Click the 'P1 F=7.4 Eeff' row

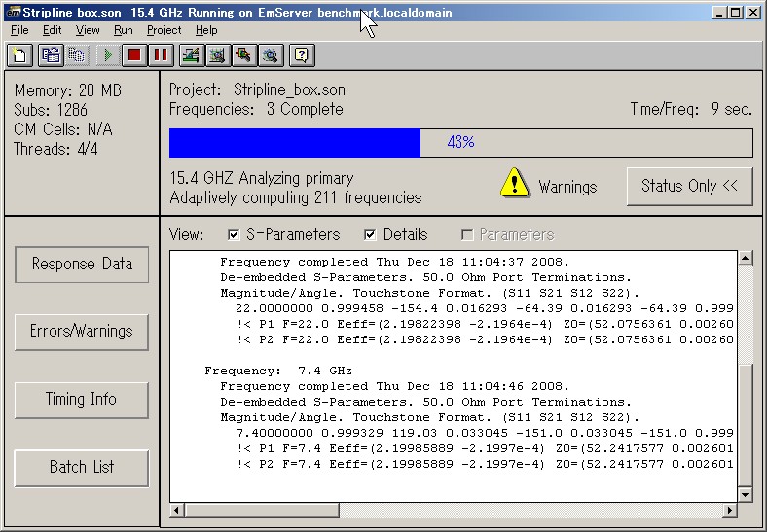tap(486, 449)
